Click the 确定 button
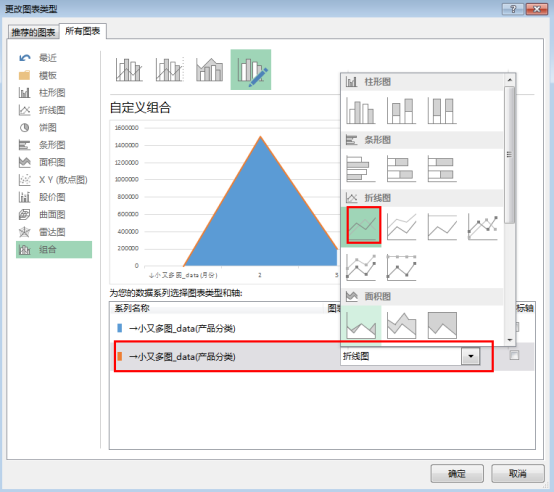554x492 pixels. [457, 473]
